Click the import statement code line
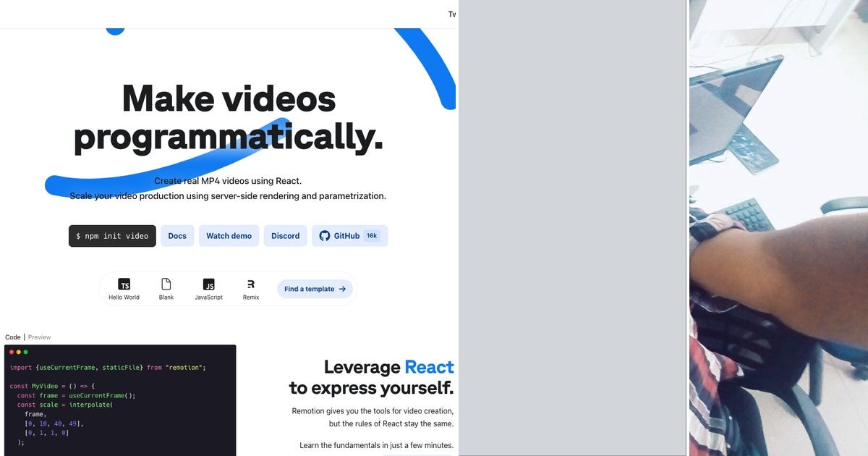Viewport: 868px width, 456px height. tap(108, 368)
